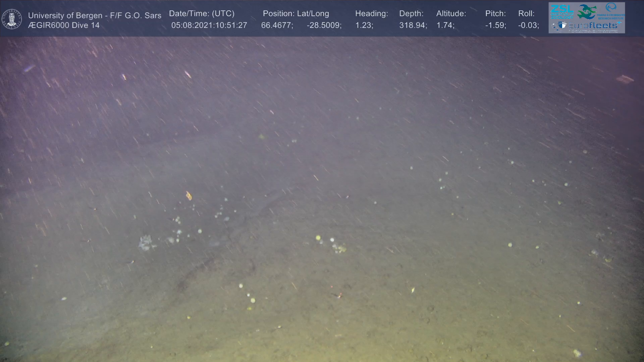The image size is (644, 362).
Task: Click the green-blue twin fish logo
Action: pos(587,12)
